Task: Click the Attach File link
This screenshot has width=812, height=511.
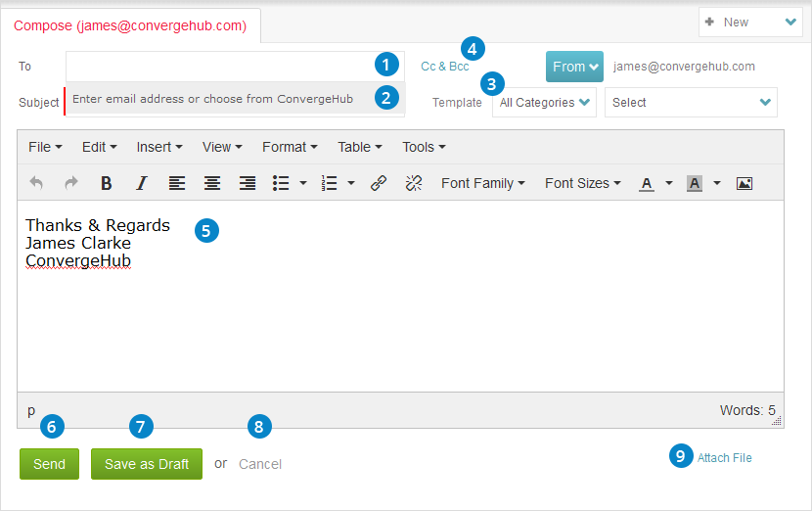Action: pyautogui.click(x=725, y=457)
